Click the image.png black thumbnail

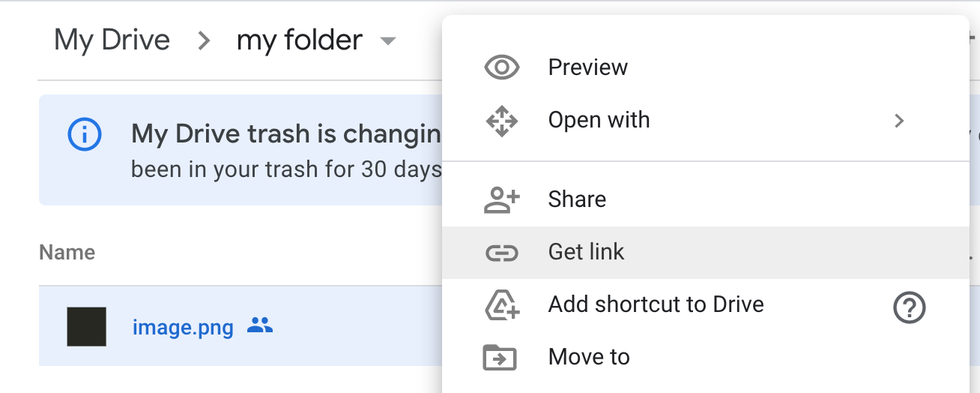point(86,326)
